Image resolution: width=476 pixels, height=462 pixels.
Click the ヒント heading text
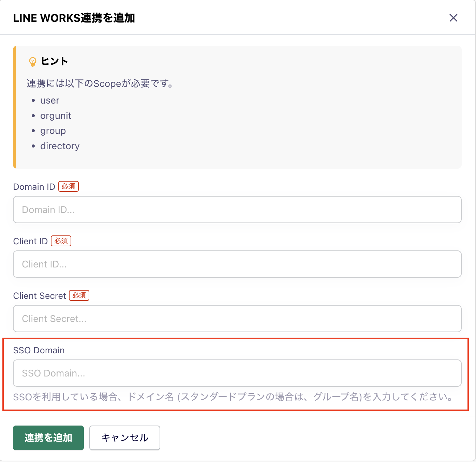click(x=55, y=62)
